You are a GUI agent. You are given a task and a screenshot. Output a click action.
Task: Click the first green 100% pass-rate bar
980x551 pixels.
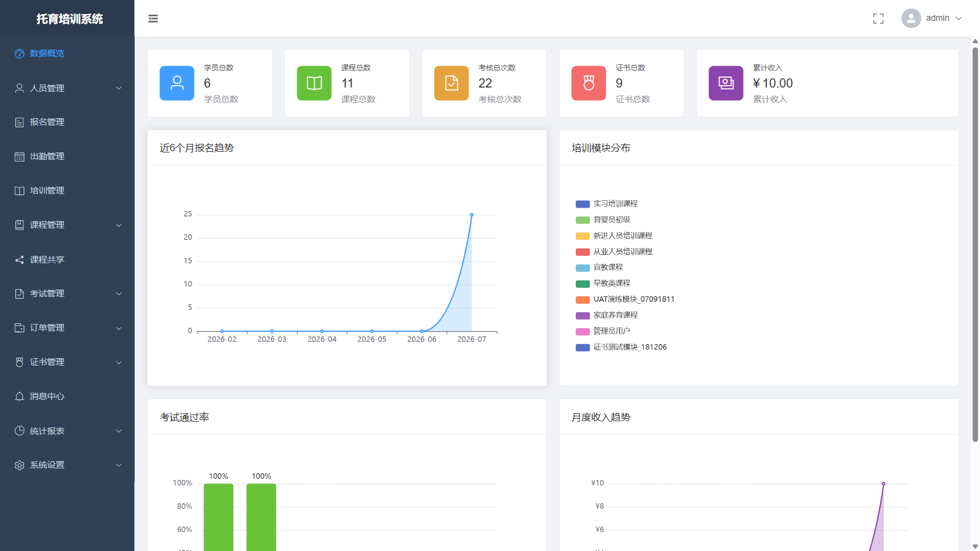[219, 517]
